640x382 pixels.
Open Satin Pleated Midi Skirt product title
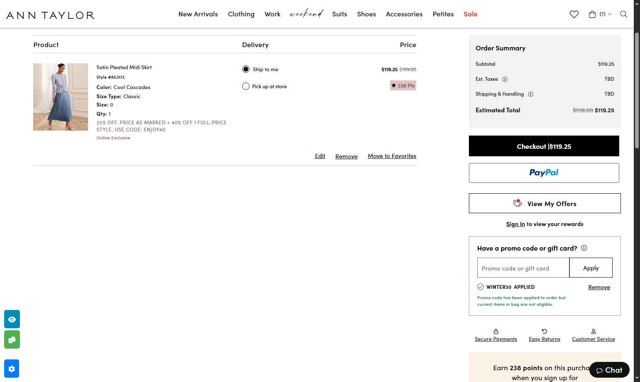pos(124,67)
